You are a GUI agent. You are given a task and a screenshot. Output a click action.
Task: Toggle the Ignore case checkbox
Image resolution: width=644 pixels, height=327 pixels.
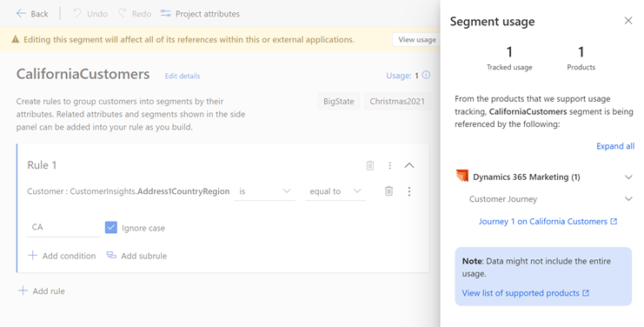point(111,228)
